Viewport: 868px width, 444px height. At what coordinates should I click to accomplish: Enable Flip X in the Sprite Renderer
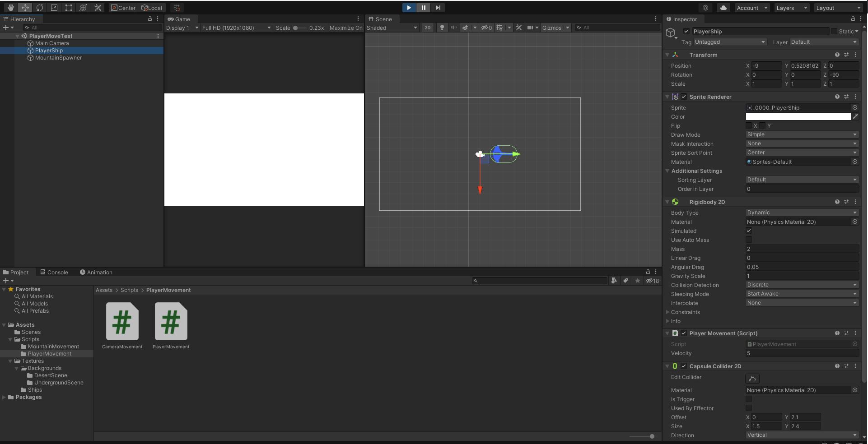point(749,125)
